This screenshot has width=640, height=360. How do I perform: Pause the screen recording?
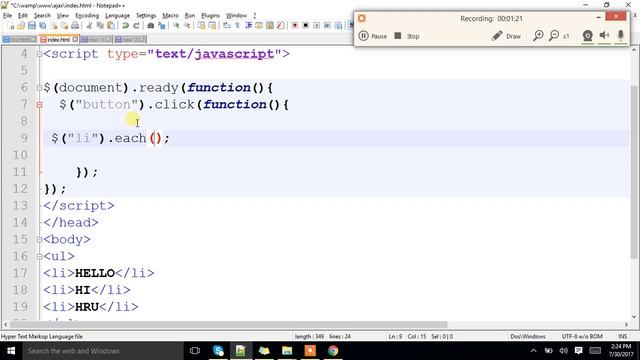[372, 36]
